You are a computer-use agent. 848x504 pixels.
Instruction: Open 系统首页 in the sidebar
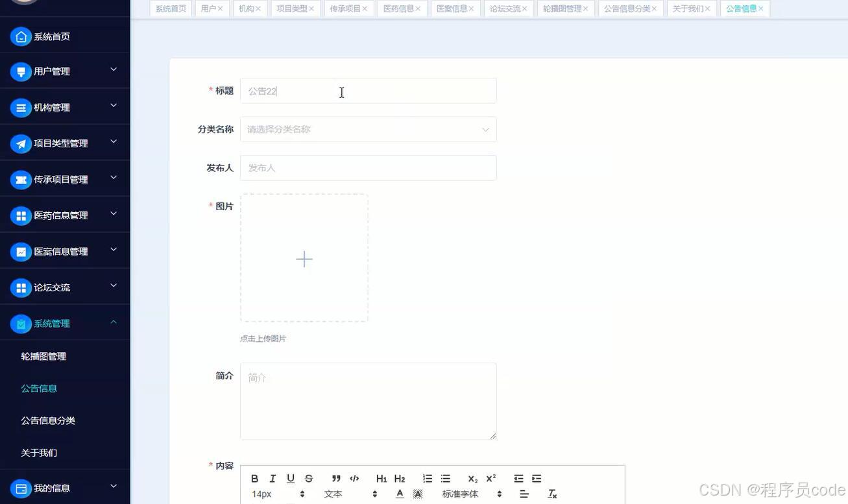(65, 37)
